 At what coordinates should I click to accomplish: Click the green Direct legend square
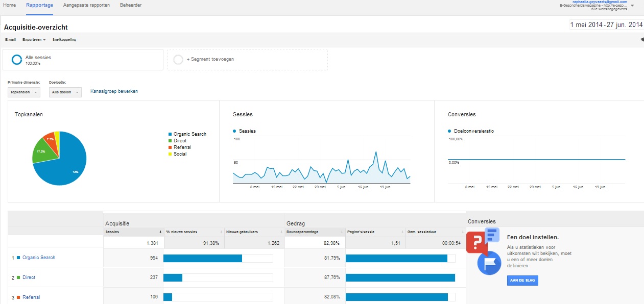point(170,141)
